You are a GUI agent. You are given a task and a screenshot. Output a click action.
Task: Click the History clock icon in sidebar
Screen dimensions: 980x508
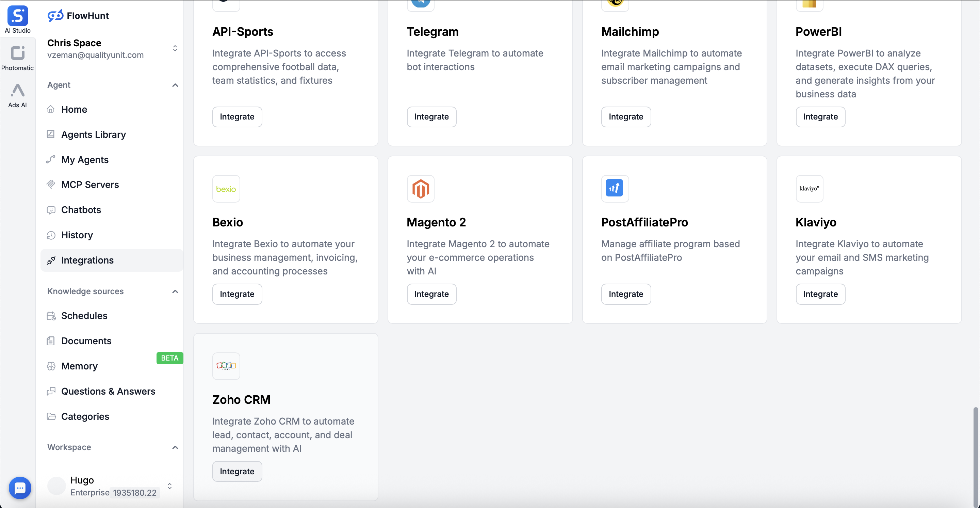(51, 235)
